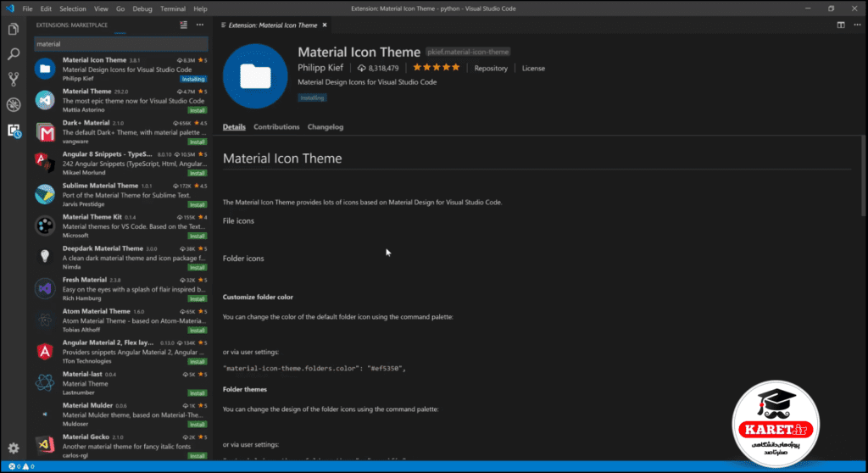Select Material-last extension icon
Image resolution: width=868 pixels, height=473 pixels.
pyautogui.click(x=45, y=382)
